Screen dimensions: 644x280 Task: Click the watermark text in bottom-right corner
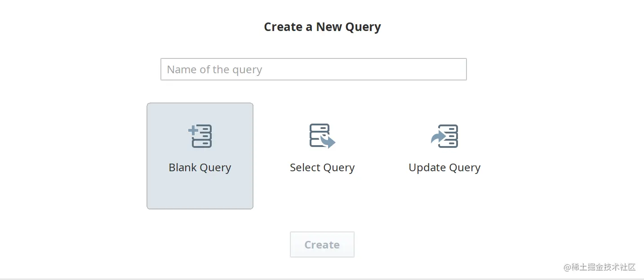point(600,267)
